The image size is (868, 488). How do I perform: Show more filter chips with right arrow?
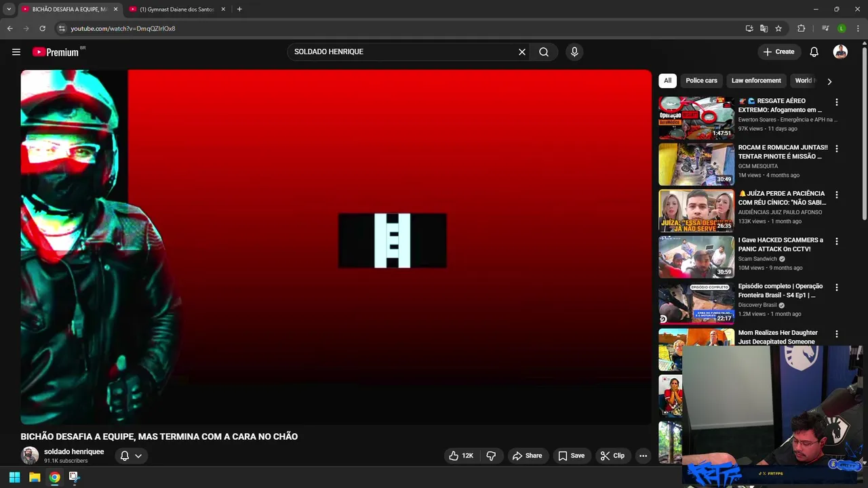pyautogui.click(x=829, y=81)
